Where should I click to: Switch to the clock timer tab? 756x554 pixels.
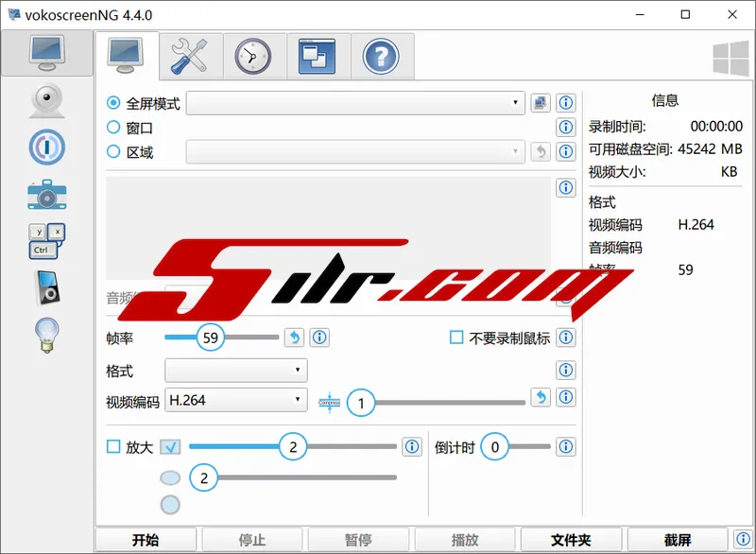(253, 56)
